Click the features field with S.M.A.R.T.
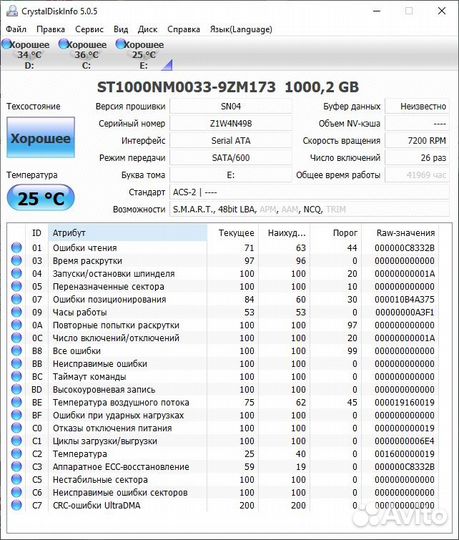Viewport: 459px width, 540px height. point(309,209)
